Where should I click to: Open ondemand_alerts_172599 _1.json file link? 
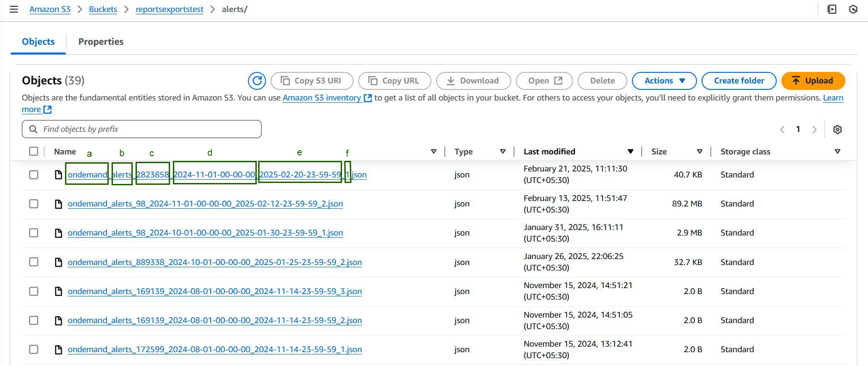click(215, 349)
